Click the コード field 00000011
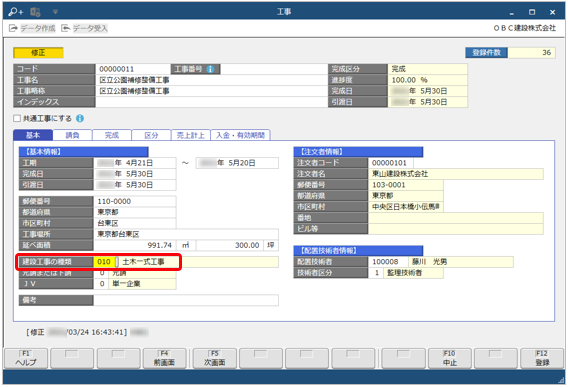The height and width of the screenshot is (387, 568). click(133, 69)
